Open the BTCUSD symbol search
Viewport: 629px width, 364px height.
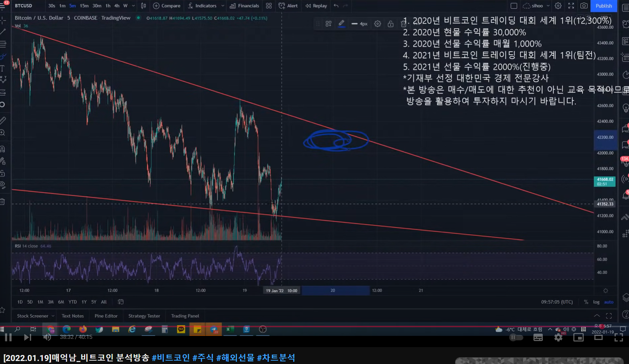click(x=24, y=6)
